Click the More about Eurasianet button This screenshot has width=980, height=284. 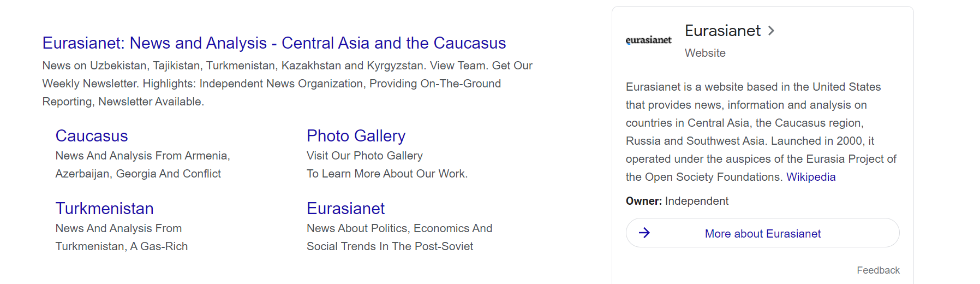coord(762,233)
